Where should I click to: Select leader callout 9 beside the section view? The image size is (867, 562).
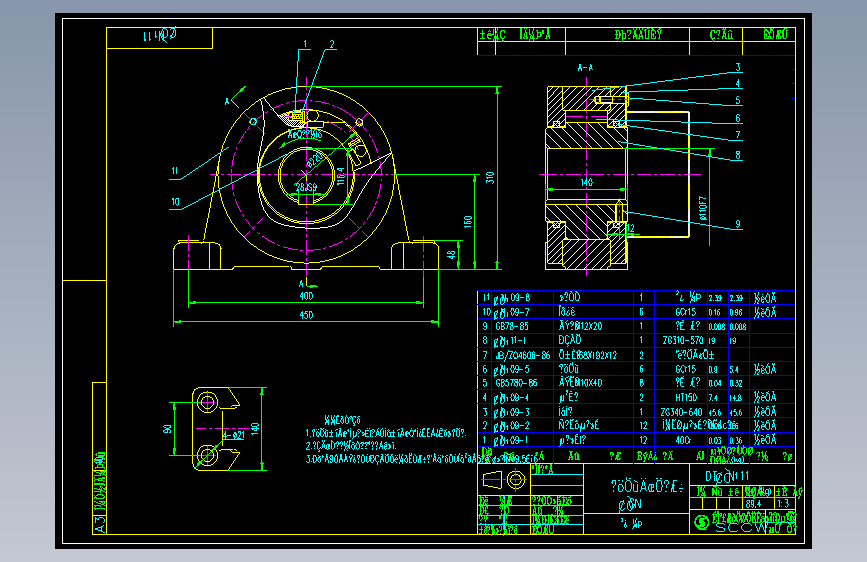click(x=738, y=224)
